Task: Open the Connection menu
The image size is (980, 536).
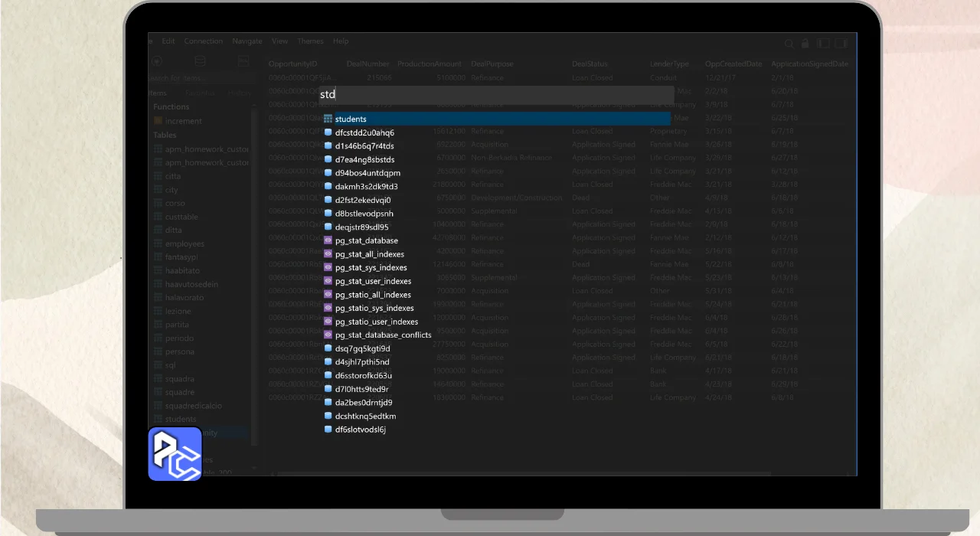Action: pos(203,41)
